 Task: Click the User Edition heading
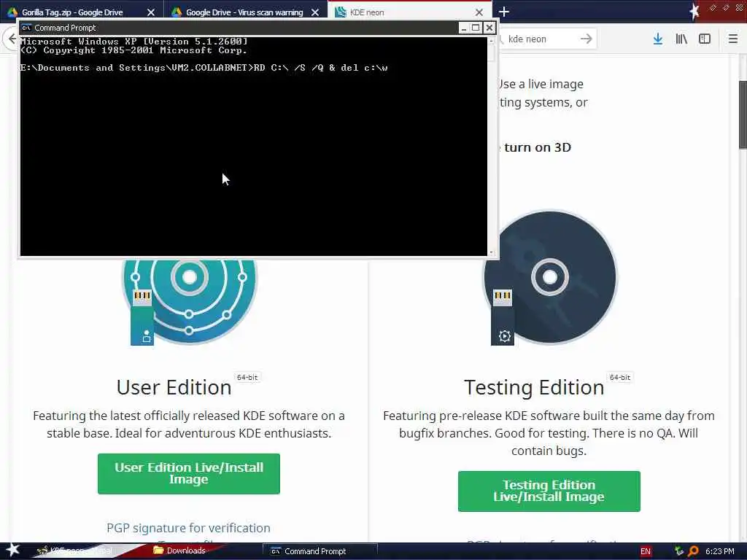174,387
